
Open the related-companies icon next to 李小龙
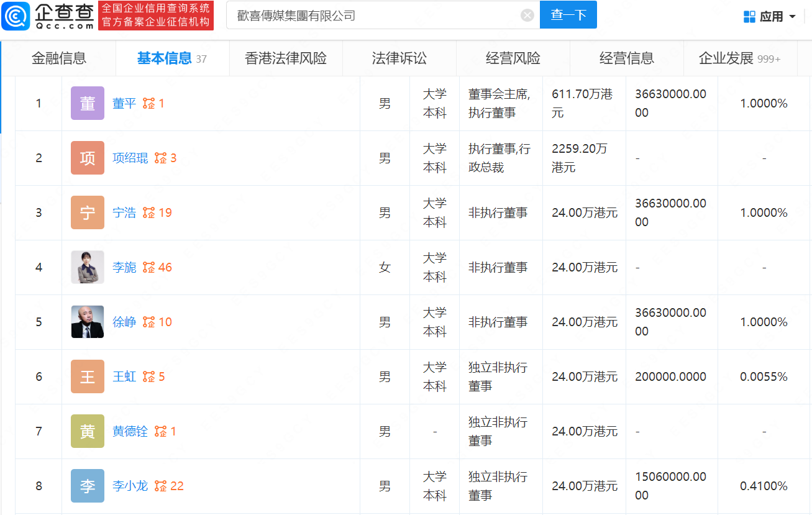(160, 486)
